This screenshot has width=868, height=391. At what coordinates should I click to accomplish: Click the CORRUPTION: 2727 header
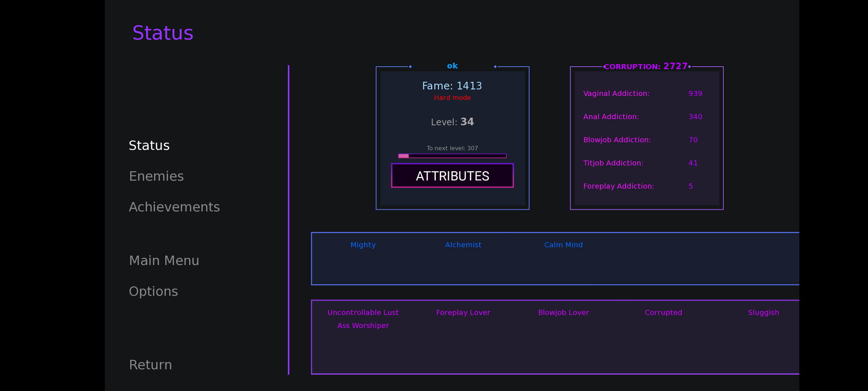(x=646, y=67)
